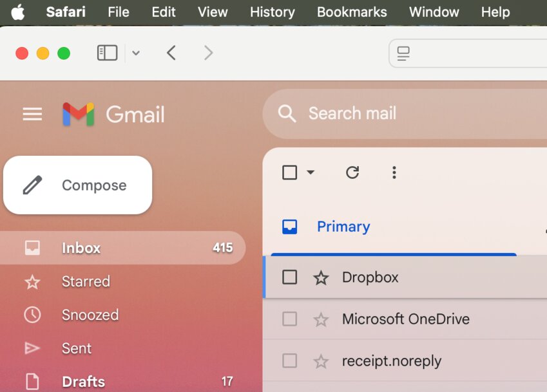Expand the tab group dropdown chevron
Image resolution: width=547 pixels, height=392 pixels.
pos(136,53)
